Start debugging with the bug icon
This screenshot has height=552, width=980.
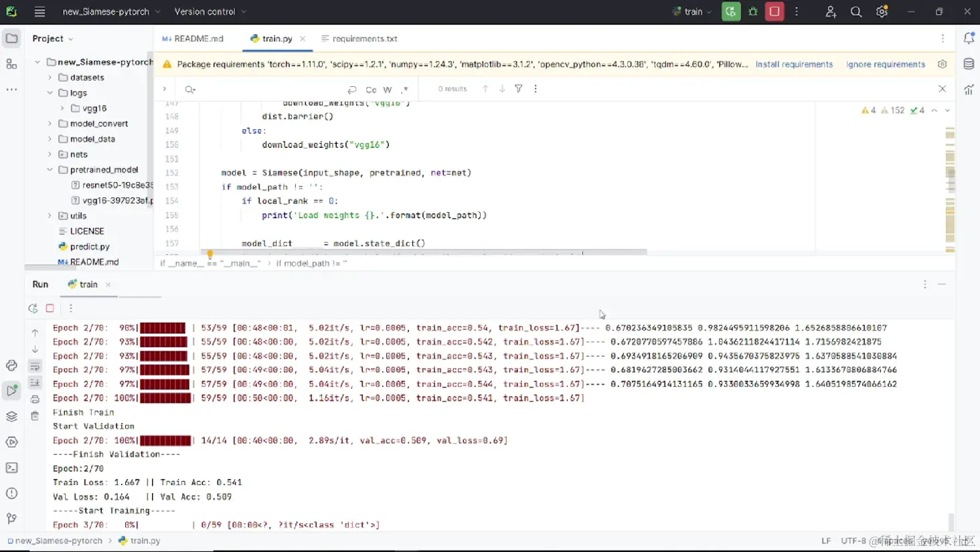pos(753,11)
